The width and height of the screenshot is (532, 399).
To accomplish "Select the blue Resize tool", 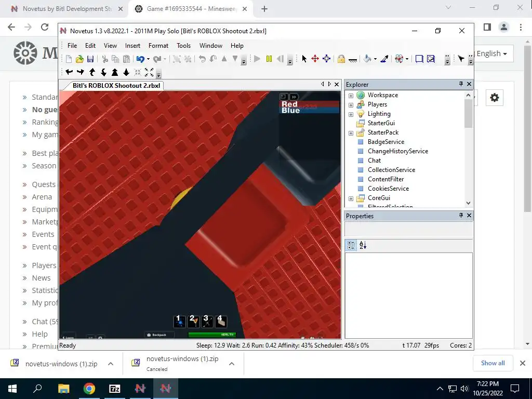I will coord(326,59).
